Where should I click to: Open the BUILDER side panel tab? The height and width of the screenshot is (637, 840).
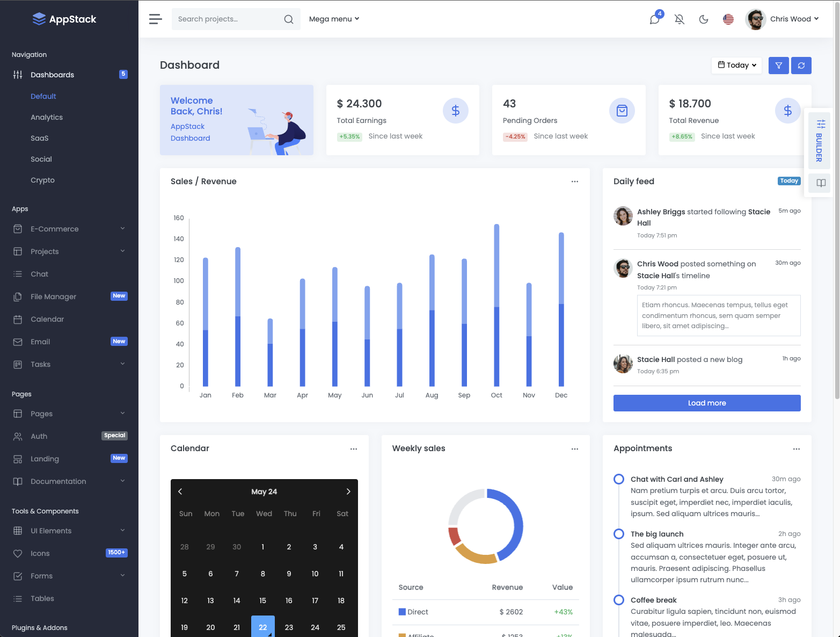click(820, 140)
